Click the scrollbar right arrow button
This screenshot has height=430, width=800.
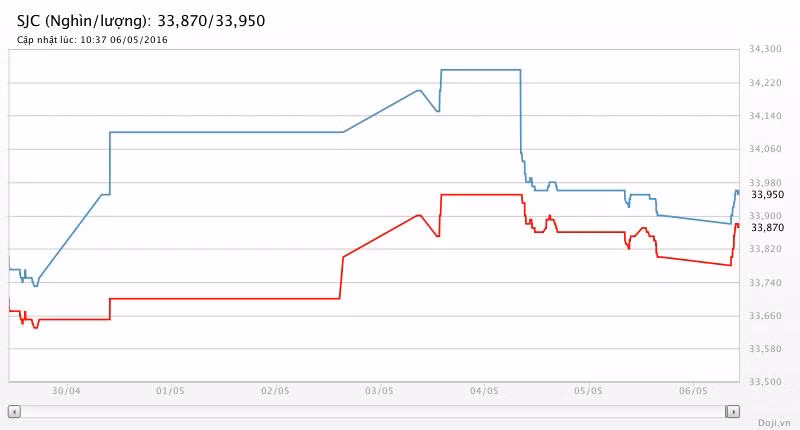[733, 411]
